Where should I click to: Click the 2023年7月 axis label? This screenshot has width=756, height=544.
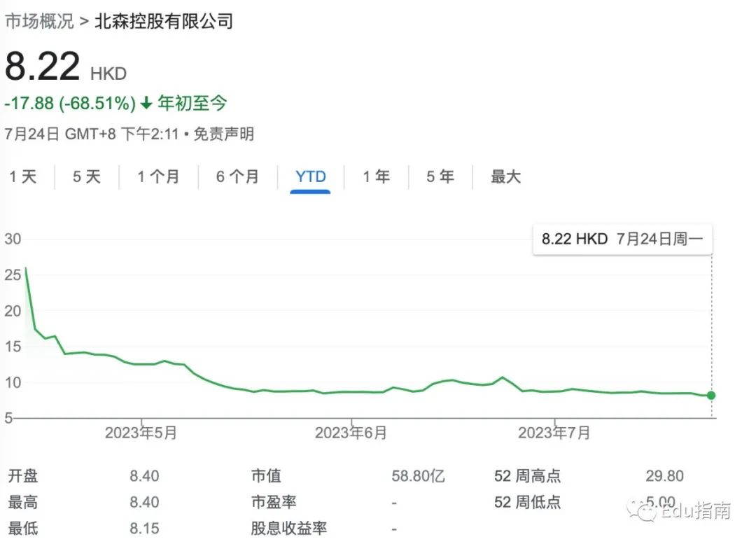coord(554,433)
